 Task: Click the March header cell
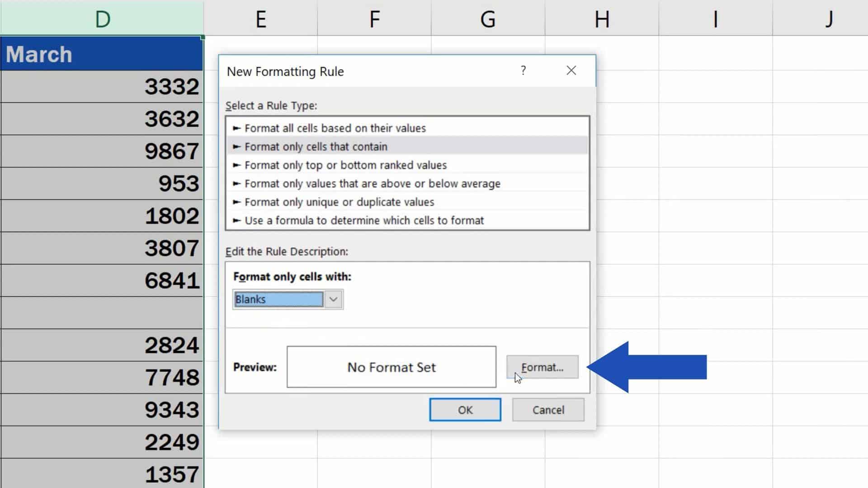coord(102,54)
